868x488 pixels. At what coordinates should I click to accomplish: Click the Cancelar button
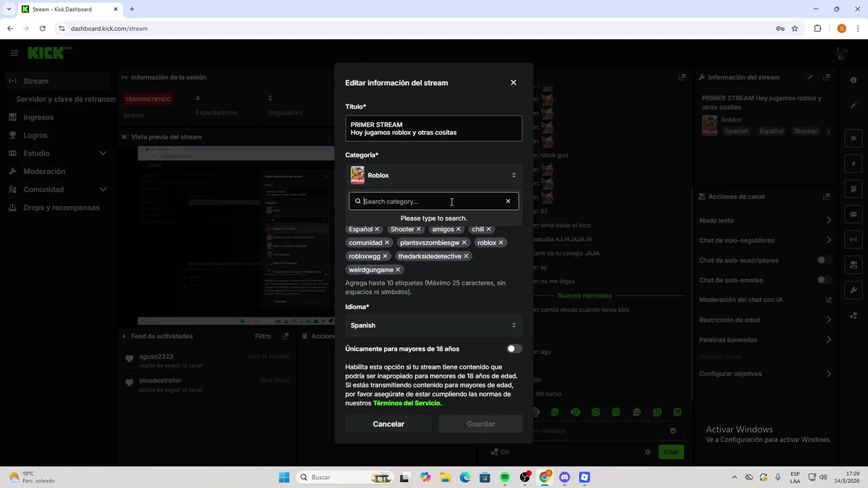tap(389, 424)
